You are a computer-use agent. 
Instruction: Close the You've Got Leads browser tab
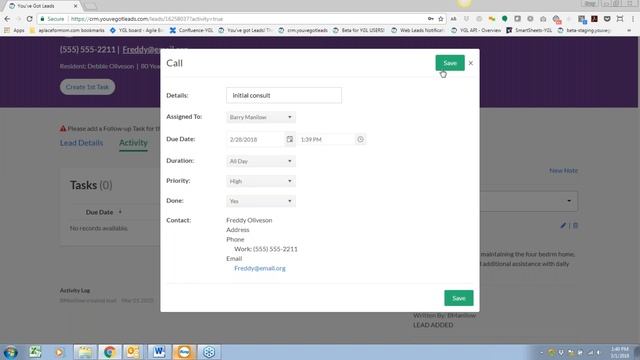tap(76, 6)
